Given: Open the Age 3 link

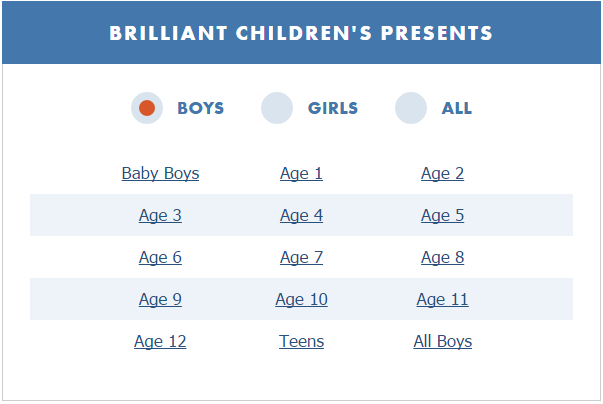Looking at the screenshot, I should pos(160,215).
